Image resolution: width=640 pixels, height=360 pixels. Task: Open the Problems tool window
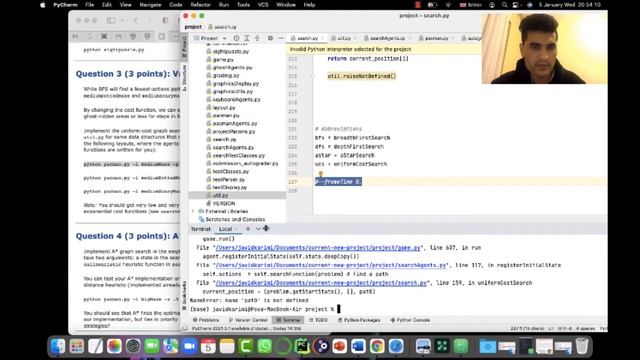(206, 320)
